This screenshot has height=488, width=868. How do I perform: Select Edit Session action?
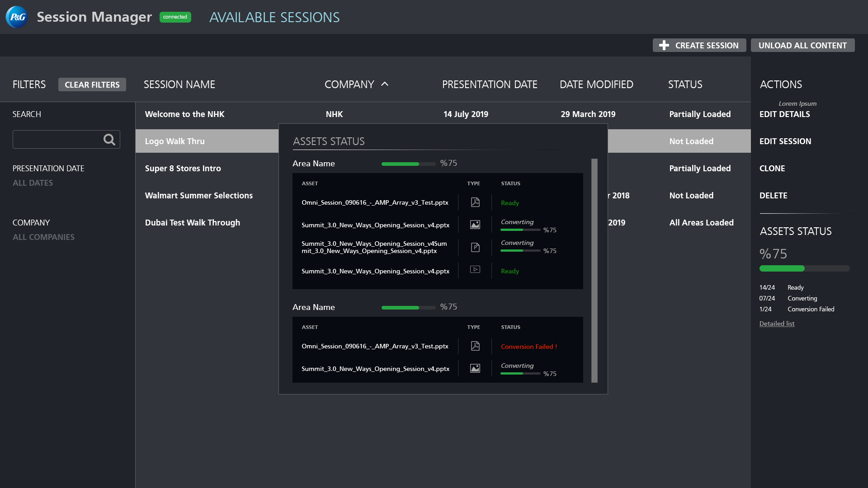click(785, 141)
